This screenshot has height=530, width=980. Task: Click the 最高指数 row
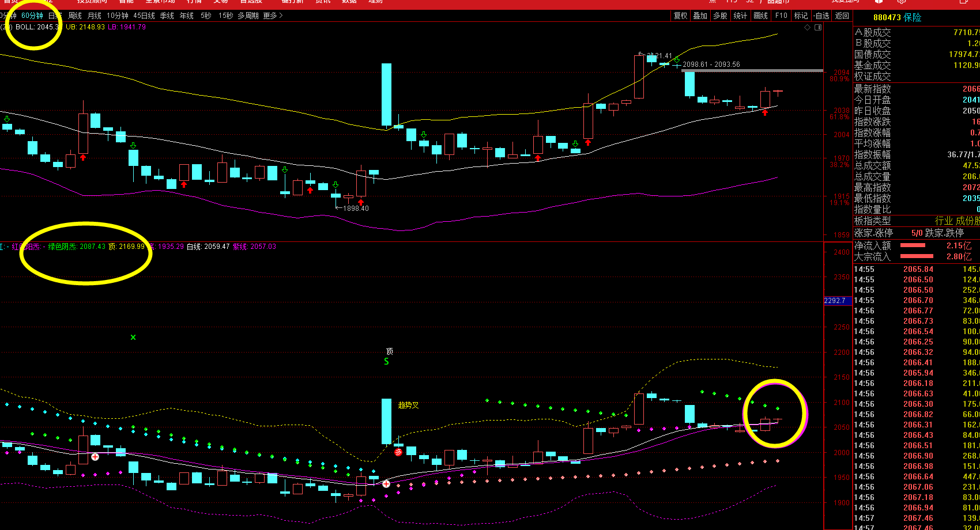click(x=917, y=187)
